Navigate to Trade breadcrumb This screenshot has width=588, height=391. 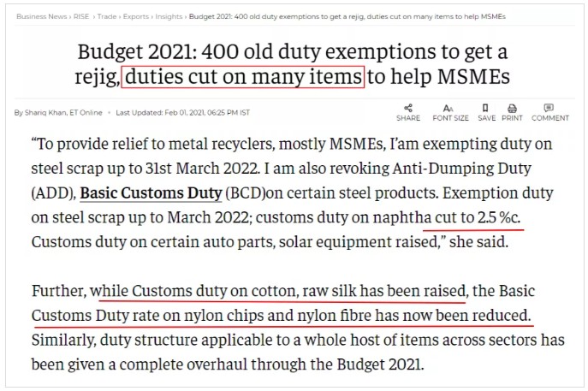[x=106, y=16]
